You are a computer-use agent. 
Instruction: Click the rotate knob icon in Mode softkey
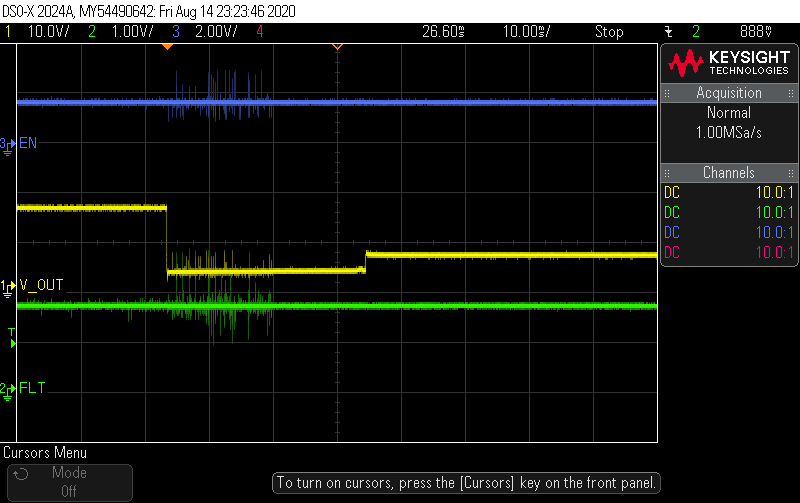(x=21, y=474)
